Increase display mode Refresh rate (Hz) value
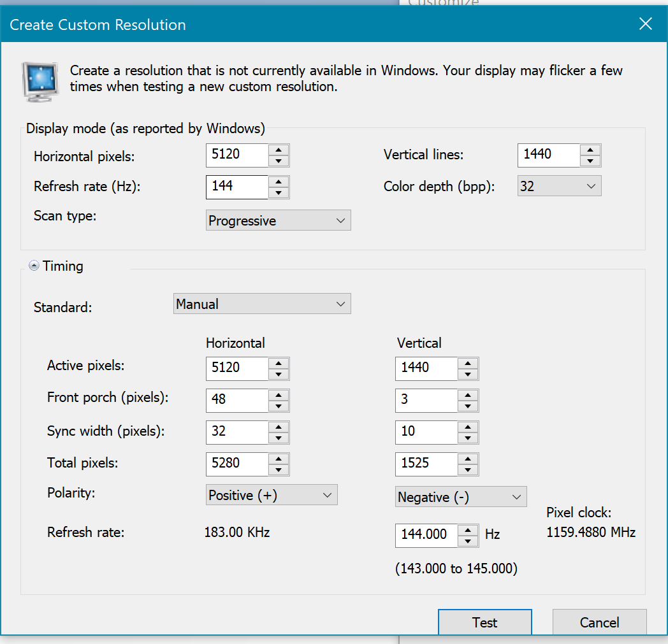This screenshot has height=644, width=668. point(279,182)
